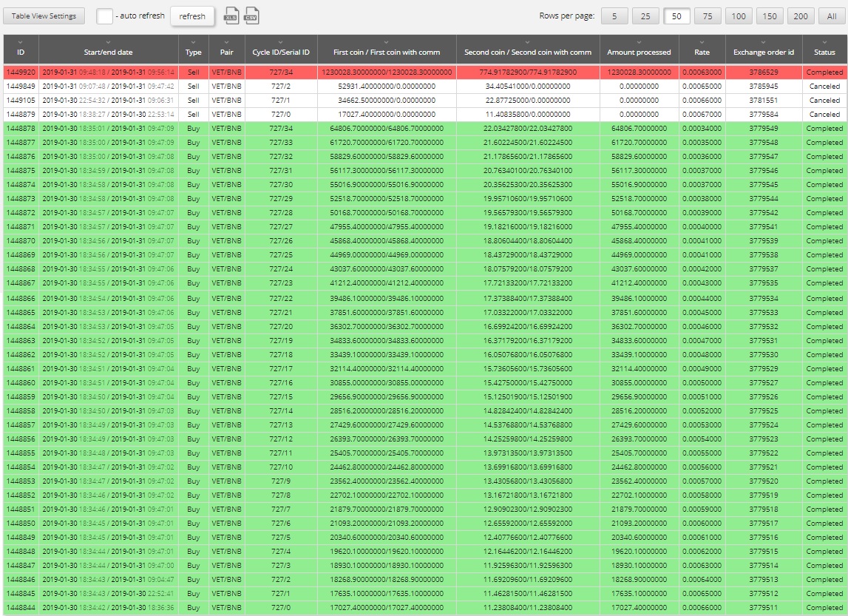
Task: Click sort chevron above Start/end date column
Action: point(108,42)
